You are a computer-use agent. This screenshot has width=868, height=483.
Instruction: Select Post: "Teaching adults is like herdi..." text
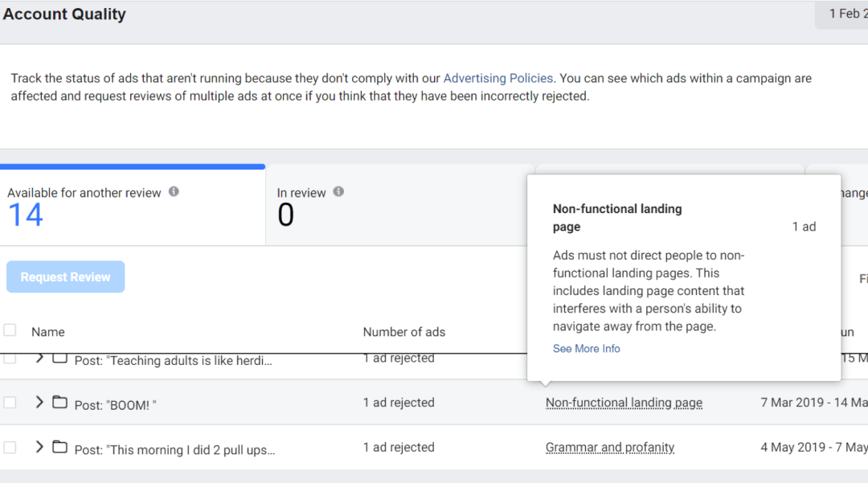(174, 361)
